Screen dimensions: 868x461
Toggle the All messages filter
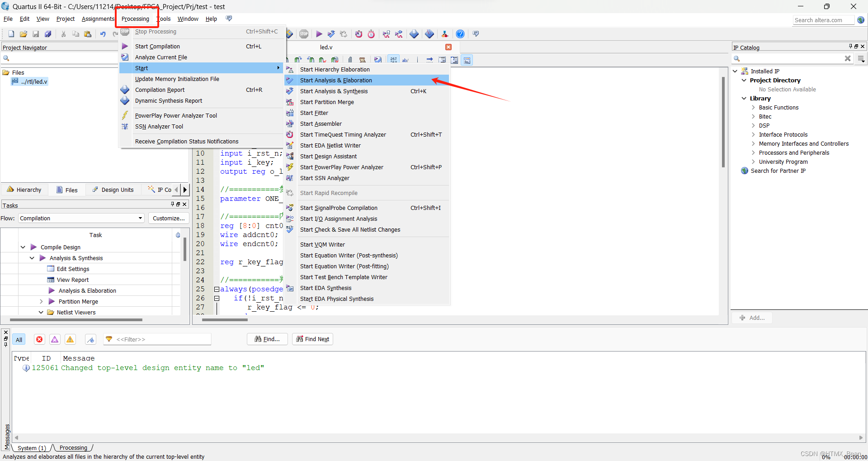point(19,340)
